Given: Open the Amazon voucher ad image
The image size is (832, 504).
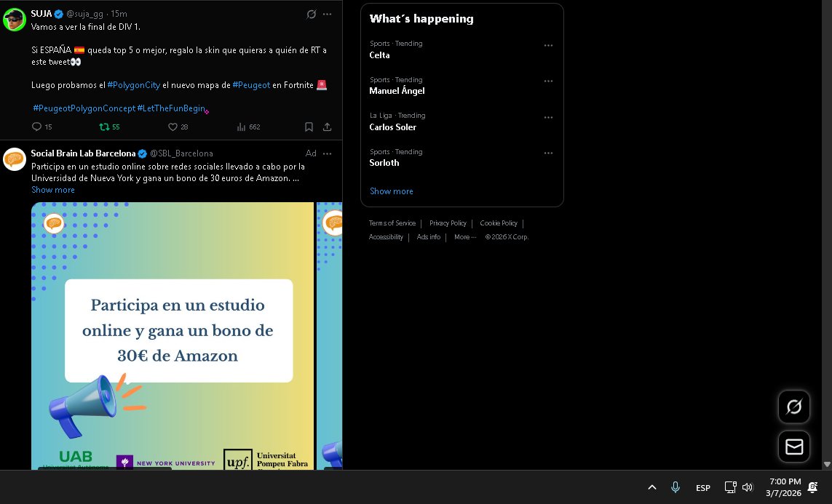Looking at the screenshot, I should pos(173,335).
